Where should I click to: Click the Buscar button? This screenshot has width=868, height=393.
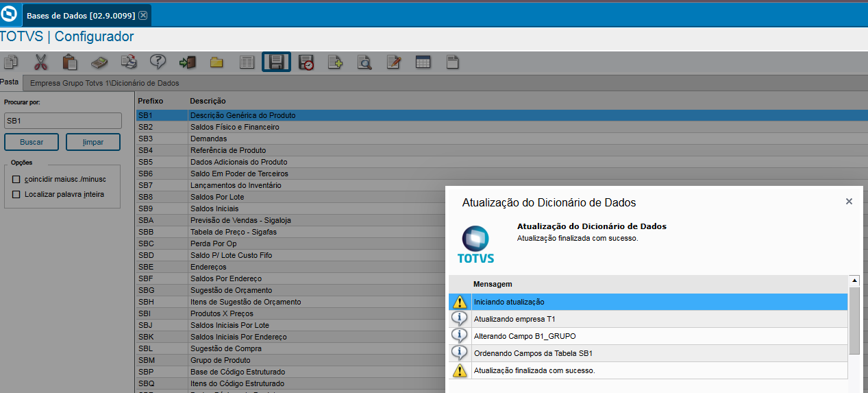pos(32,142)
